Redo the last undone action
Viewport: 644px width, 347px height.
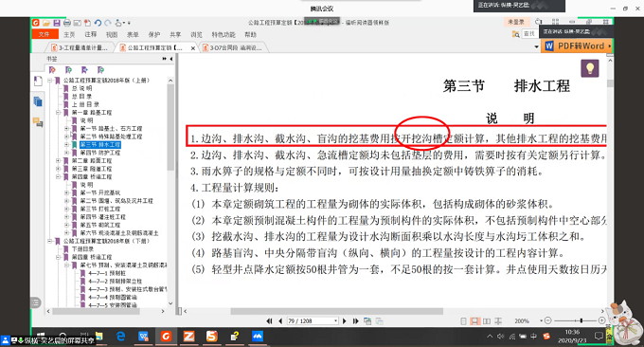tap(108, 23)
